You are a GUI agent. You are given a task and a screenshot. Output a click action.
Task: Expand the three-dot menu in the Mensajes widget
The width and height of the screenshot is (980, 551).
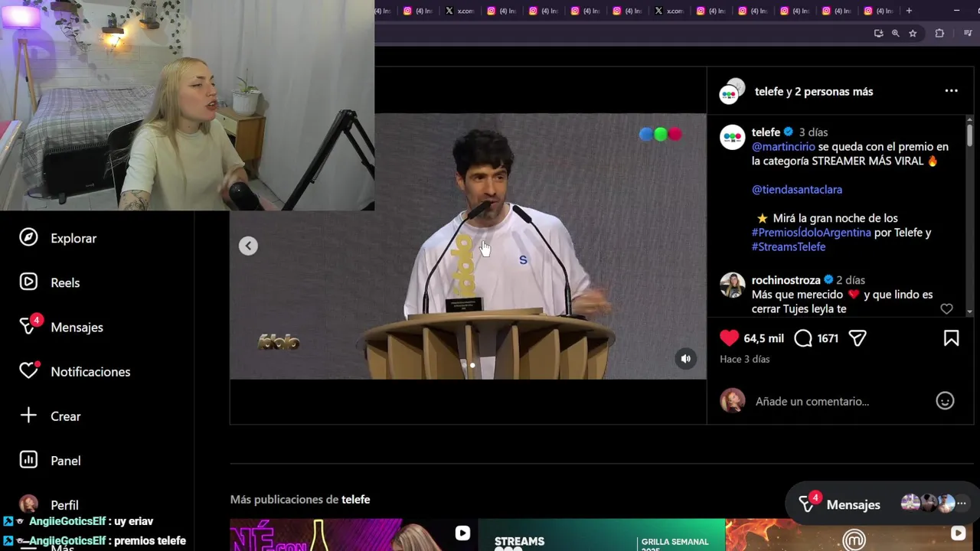[x=962, y=504]
